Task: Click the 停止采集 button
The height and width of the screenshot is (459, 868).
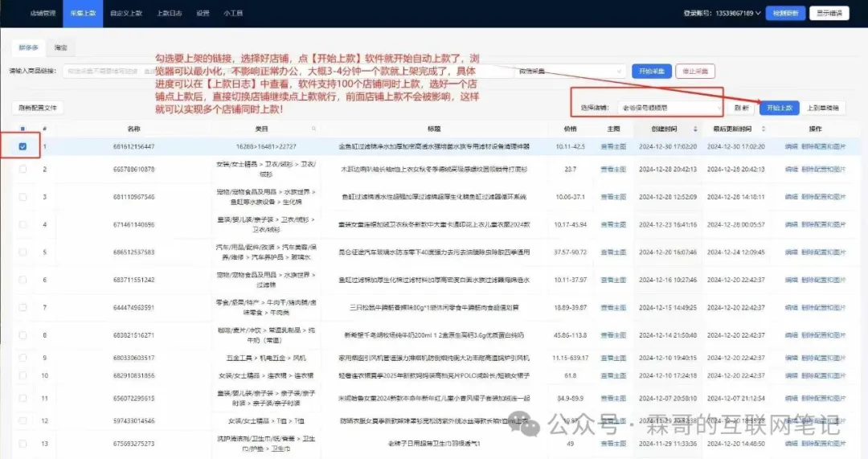Action: pyautogui.click(x=695, y=71)
